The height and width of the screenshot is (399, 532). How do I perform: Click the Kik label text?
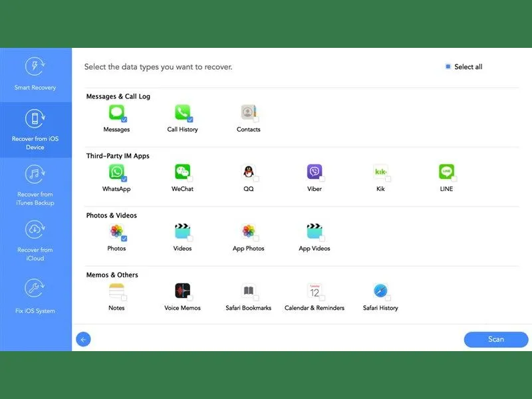(380, 189)
